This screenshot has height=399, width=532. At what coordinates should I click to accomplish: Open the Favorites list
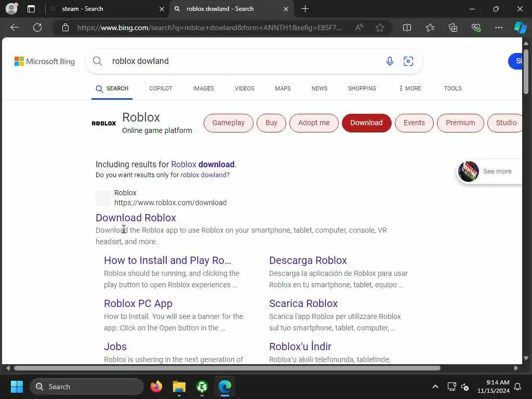tap(430, 28)
